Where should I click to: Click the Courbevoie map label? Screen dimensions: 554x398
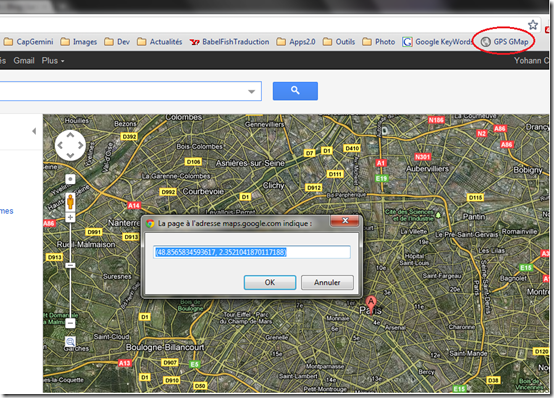point(203,192)
